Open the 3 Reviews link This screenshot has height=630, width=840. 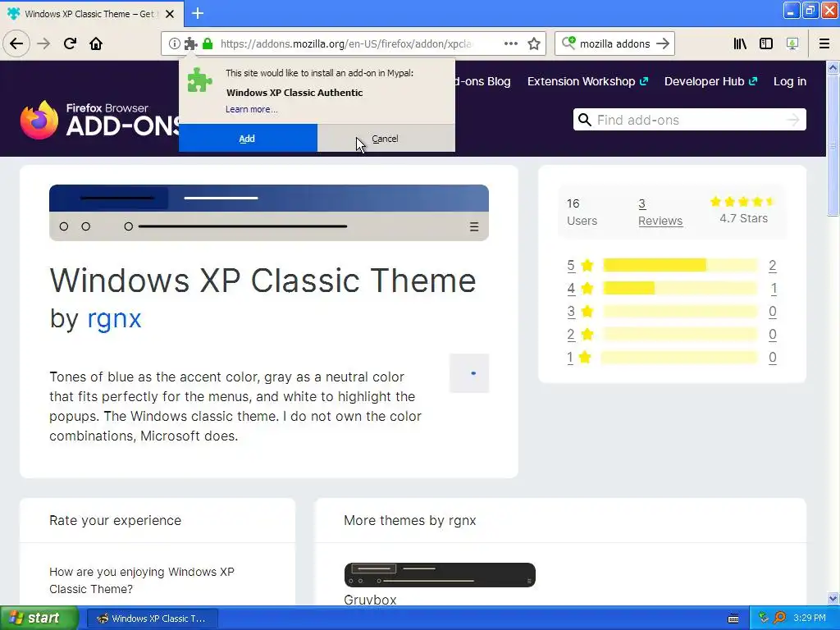click(660, 212)
